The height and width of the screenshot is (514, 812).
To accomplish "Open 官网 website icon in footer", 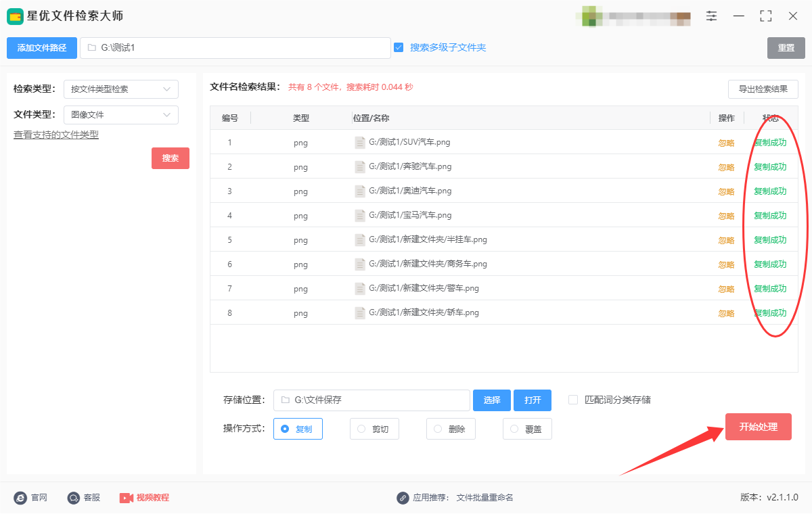I will pyautogui.click(x=20, y=498).
